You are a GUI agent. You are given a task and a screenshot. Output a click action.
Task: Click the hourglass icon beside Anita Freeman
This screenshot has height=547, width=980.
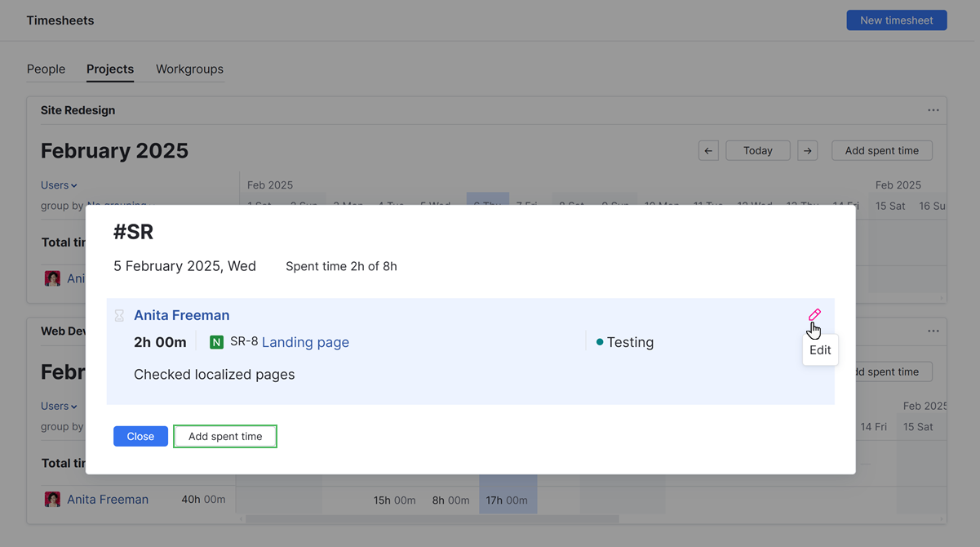pyautogui.click(x=121, y=315)
